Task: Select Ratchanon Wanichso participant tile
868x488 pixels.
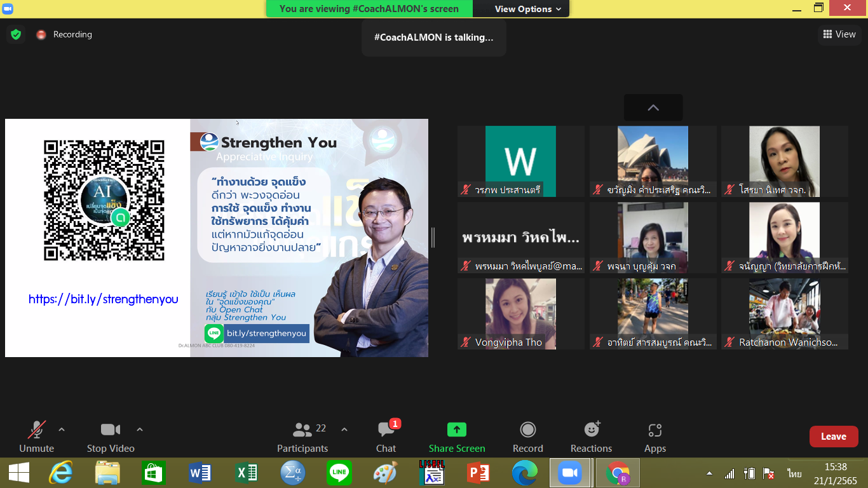Action: (x=785, y=314)
